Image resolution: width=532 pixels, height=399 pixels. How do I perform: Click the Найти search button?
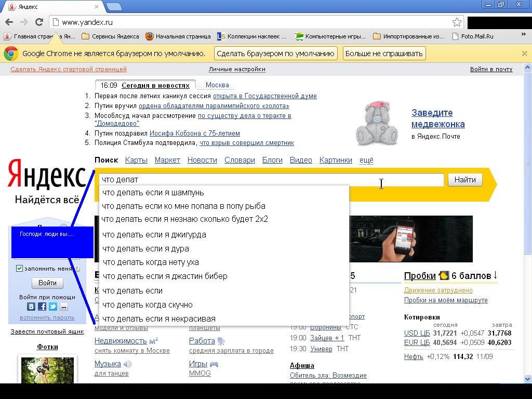tap(465, 180)
